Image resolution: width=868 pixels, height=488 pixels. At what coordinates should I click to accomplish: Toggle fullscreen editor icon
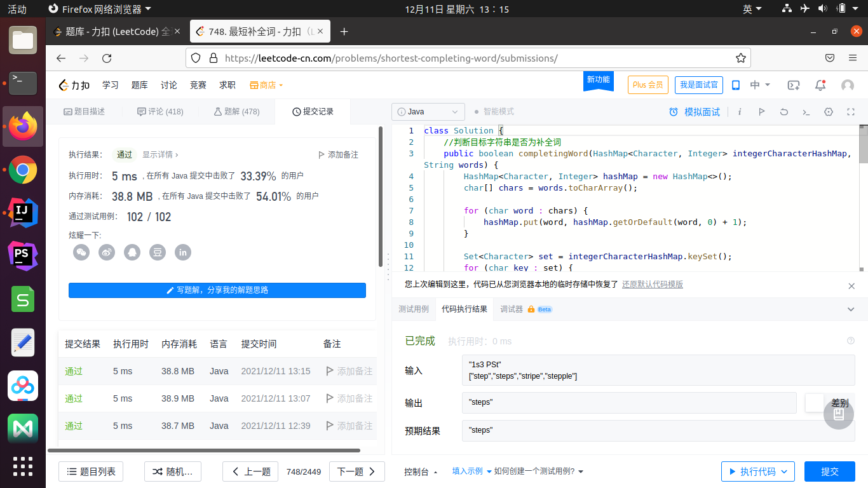tap(851, 112)
